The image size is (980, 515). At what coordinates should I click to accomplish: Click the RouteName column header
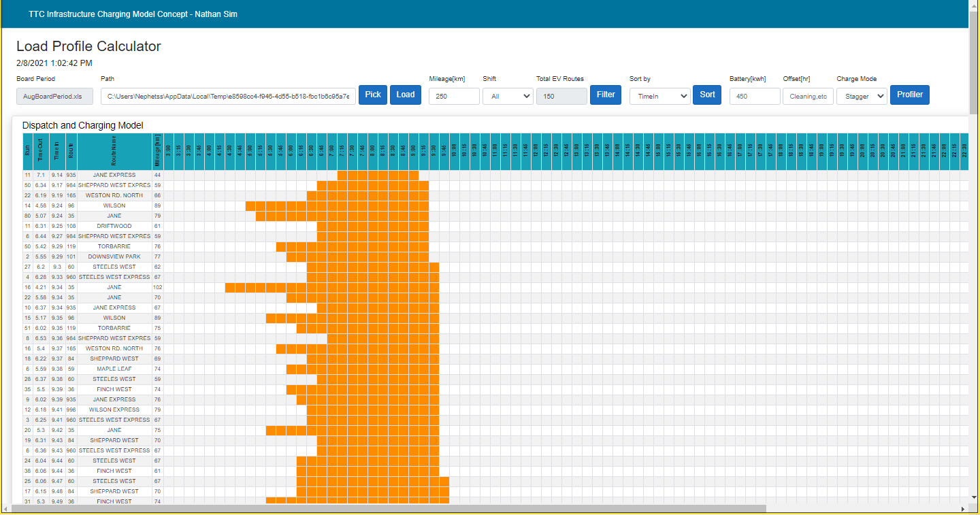[x=114, y=151]
